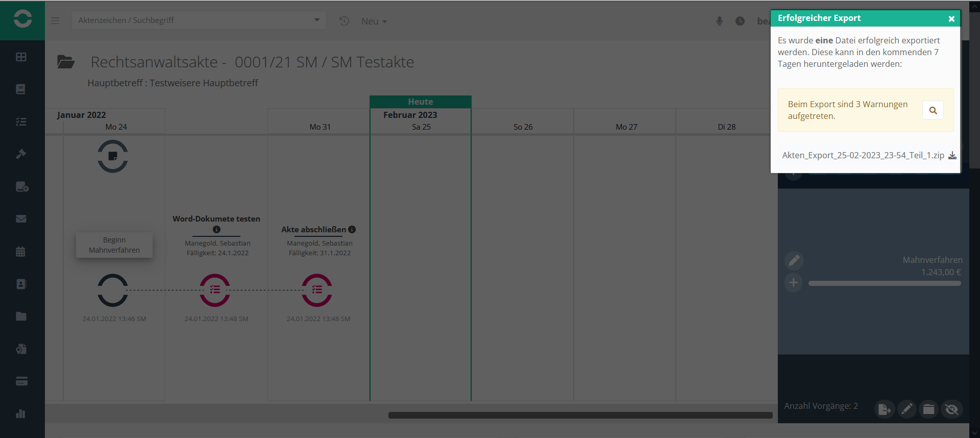Open the gavel icon in sidebar
The image size is (980, 438).
[21, 154]
